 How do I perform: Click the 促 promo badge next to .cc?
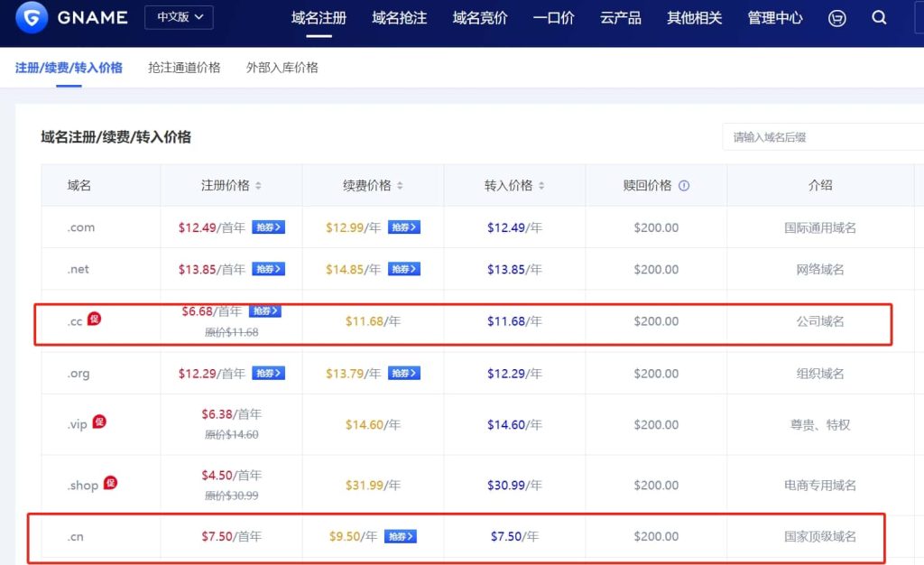(x=97, y=319)
